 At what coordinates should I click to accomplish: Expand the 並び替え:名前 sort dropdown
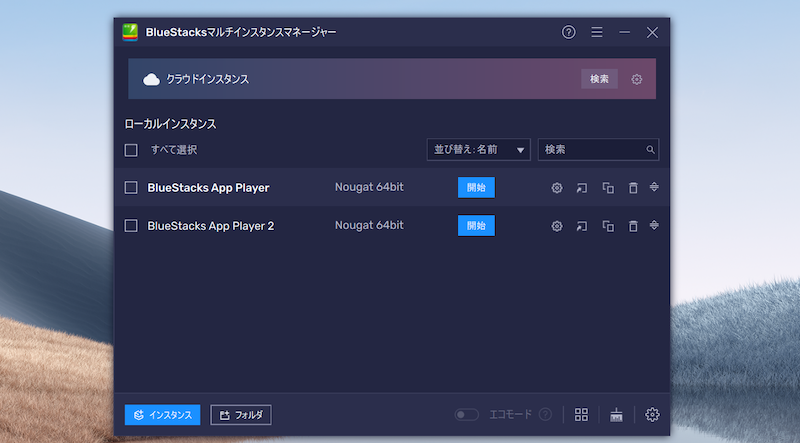[x=478, y=150]
